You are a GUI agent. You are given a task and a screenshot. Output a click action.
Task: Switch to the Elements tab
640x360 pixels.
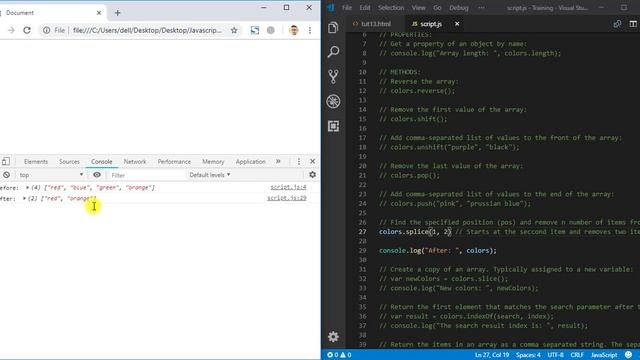tap(36, 162)
